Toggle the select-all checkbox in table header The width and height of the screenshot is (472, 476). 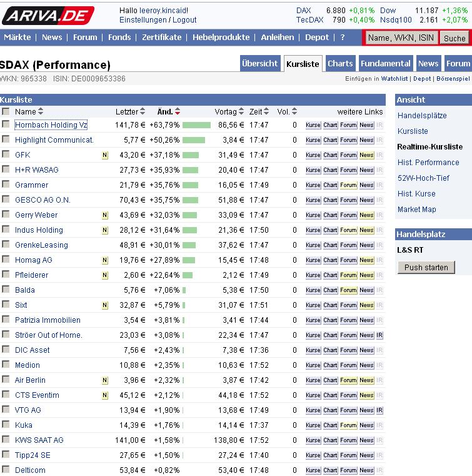[6, 111]
